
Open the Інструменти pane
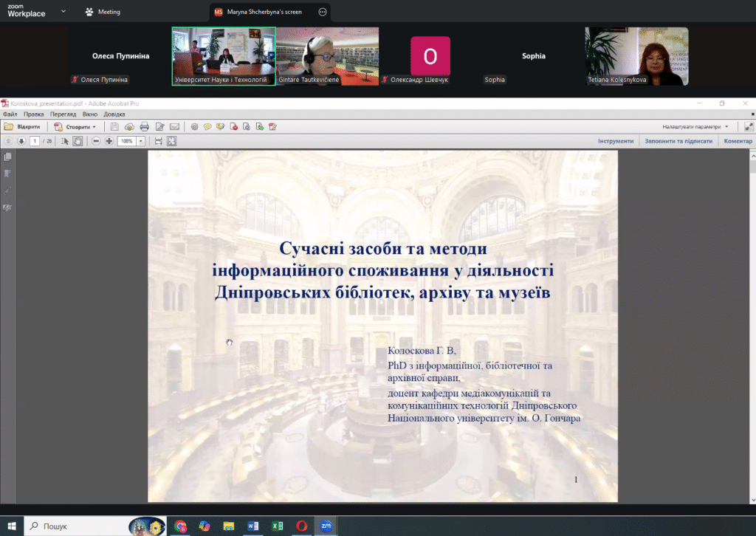(615, 141)
